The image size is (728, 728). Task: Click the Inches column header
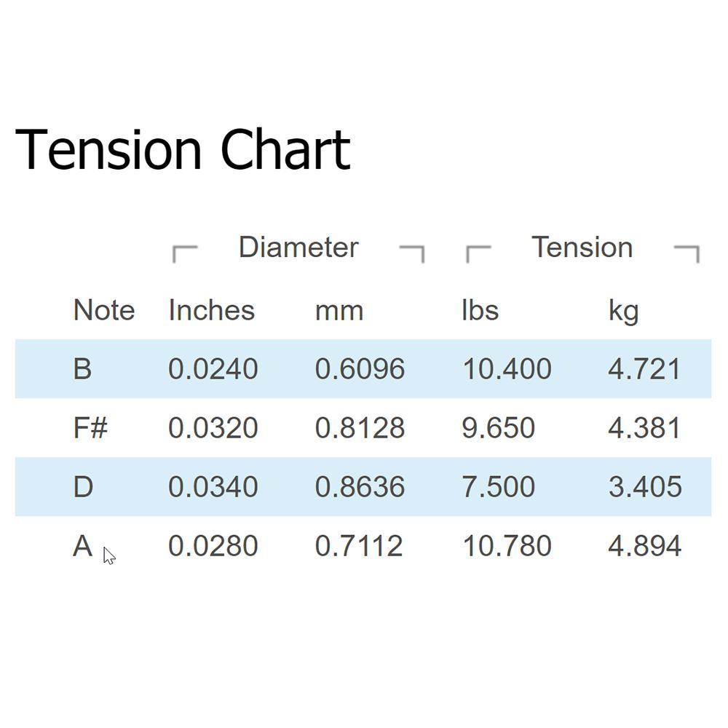coord(212,310)
